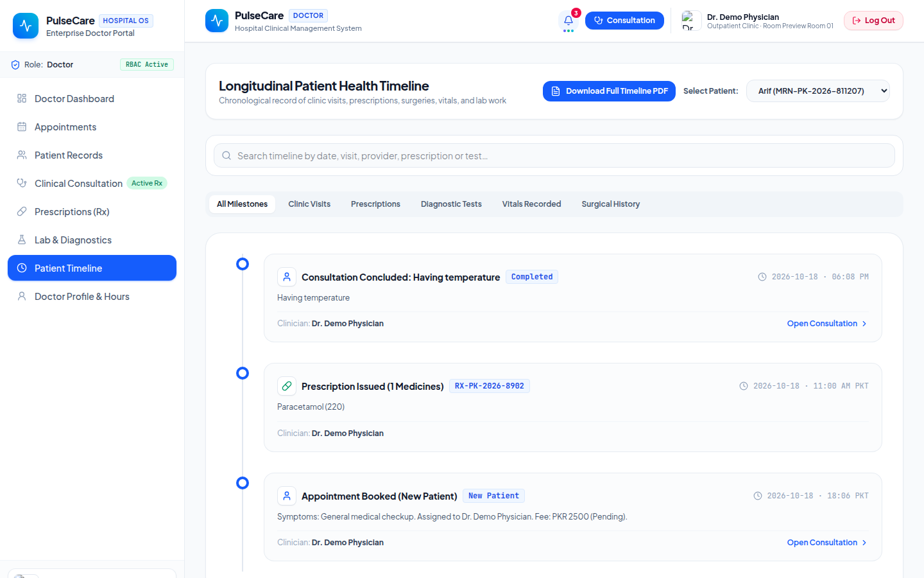The height and width of the screenshot is (578, 924).
Task: Click the Lab & Diagnostics flask icon
Action: (x=22, y=240)
